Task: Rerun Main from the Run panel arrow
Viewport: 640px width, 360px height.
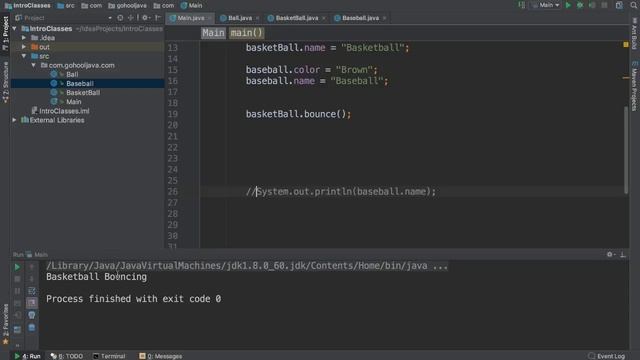Action: pyautogui.click(x=17, y=267)
